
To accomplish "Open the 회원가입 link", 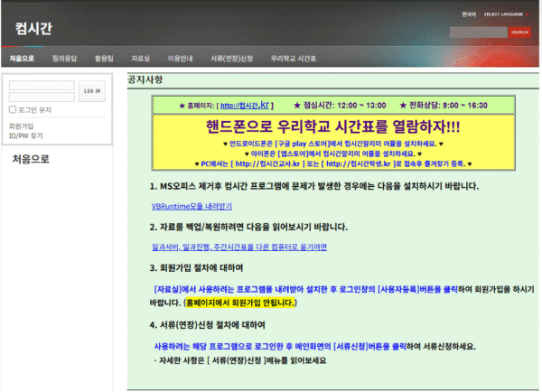I will pyautogui.click(x=21, y=126).
